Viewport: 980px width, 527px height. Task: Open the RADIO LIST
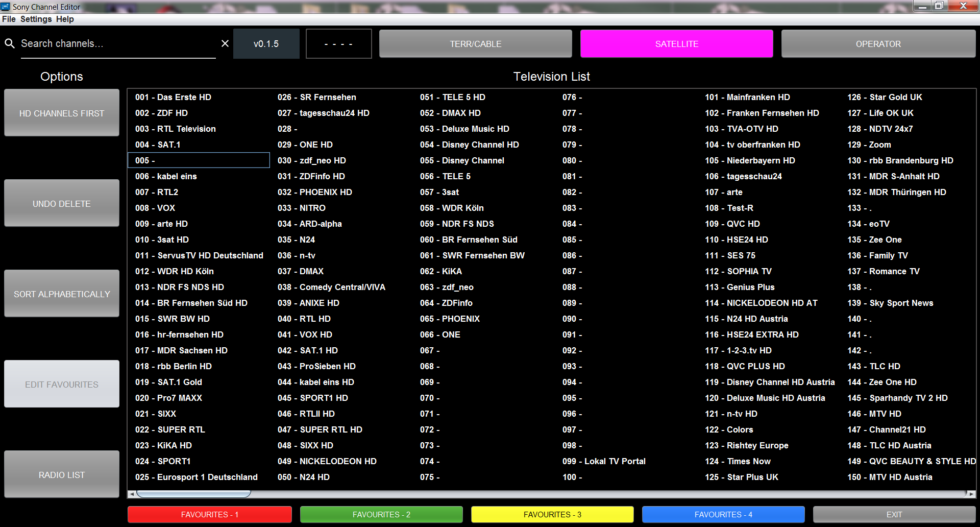(62, 474)
